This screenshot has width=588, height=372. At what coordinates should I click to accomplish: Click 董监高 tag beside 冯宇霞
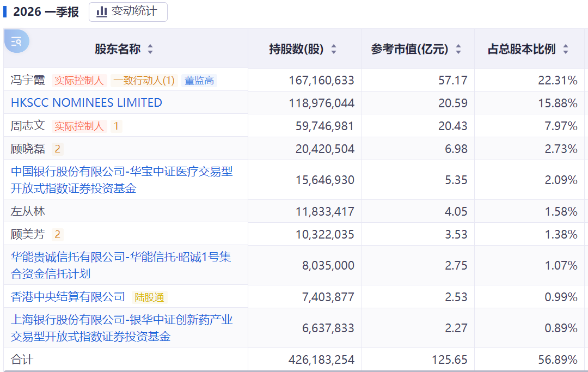click(x=199, y=80)
